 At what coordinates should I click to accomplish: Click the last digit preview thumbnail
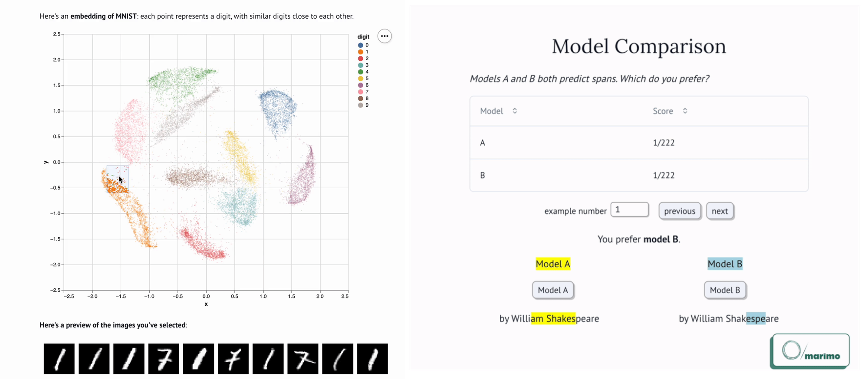[x=372, y=359]
